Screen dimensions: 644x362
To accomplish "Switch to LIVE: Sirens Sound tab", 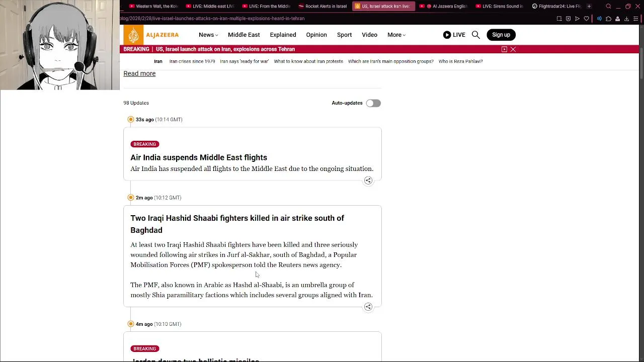I will coord(499,6).
